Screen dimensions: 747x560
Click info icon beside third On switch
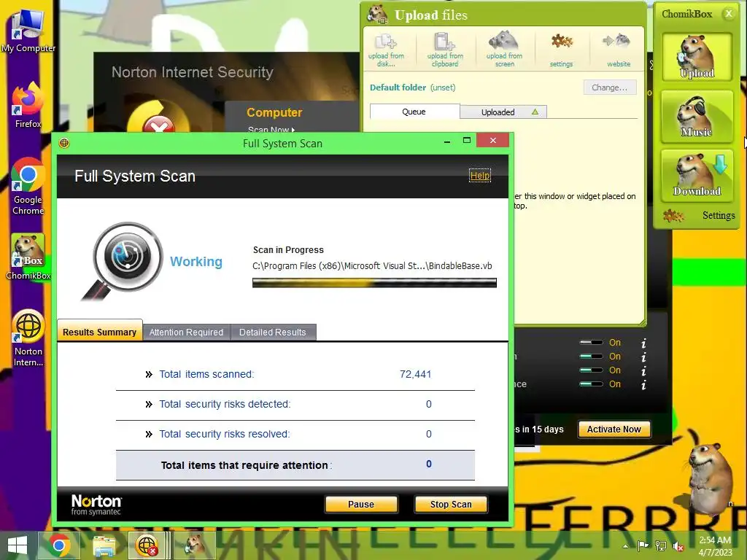643,370
